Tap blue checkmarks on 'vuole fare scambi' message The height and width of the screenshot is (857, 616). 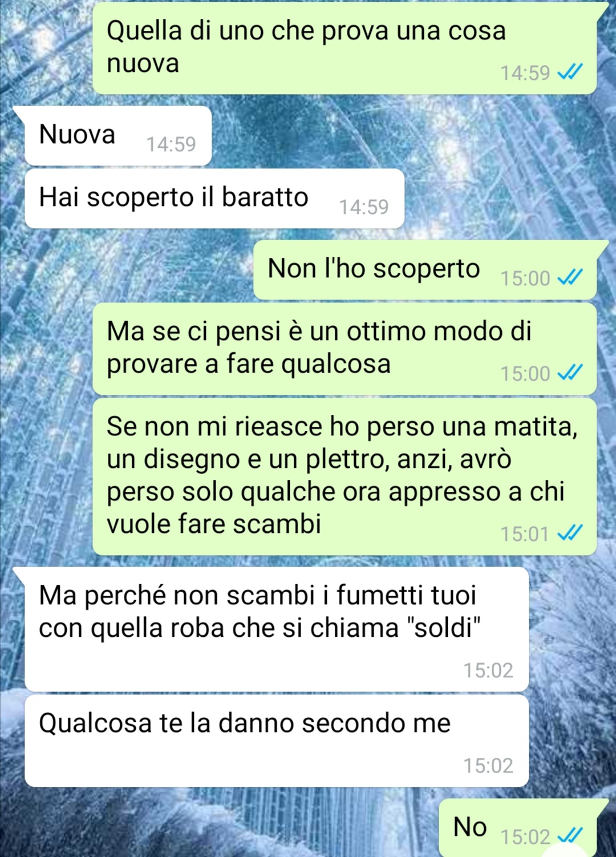[570, 533]
